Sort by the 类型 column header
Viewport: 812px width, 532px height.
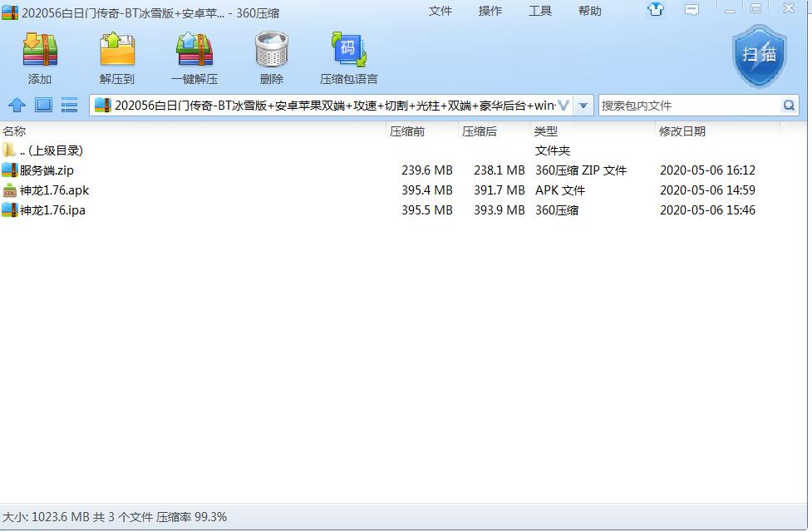point(546,131)
